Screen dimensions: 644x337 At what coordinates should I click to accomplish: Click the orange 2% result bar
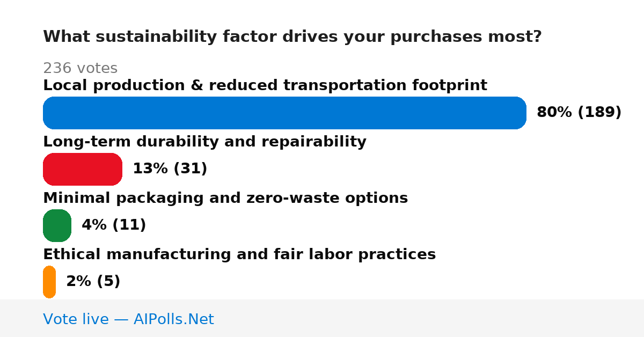(x=49, y=282)
